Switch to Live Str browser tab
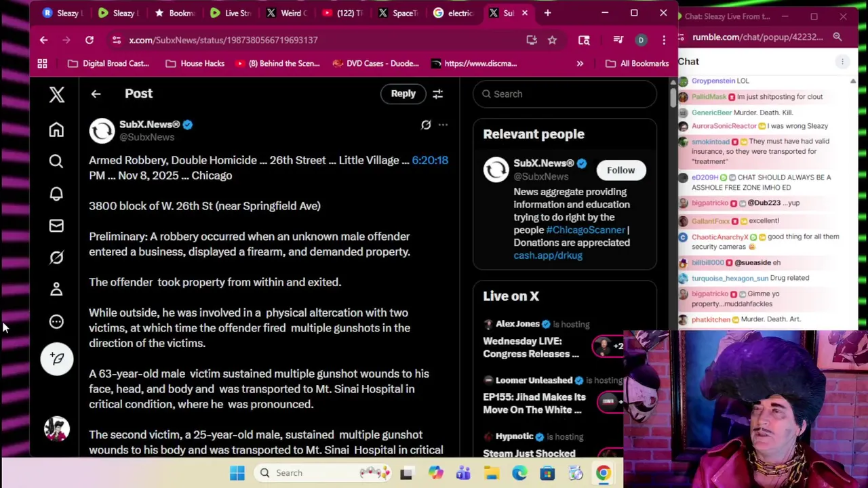The width and height of the screenshot is (868, 488). 231,13
